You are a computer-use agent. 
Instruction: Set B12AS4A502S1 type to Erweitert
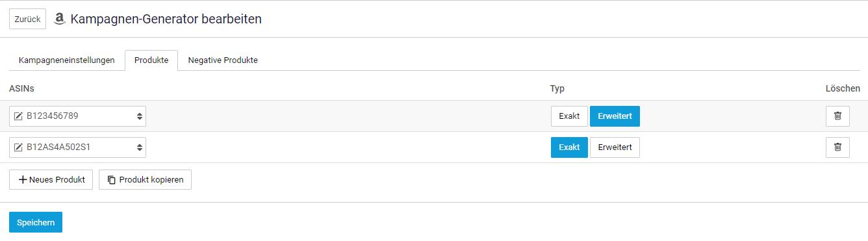[x=615, y=147]
